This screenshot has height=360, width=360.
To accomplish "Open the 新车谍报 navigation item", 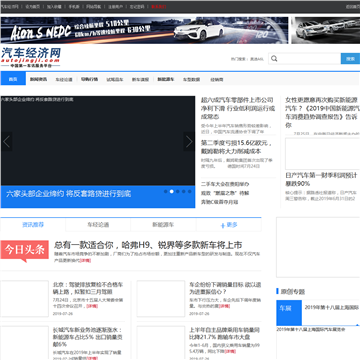I will click(140, 80).
